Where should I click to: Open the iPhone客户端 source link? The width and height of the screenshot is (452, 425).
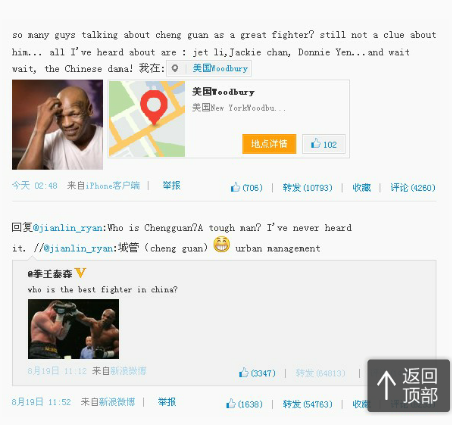tap(113, 185)
